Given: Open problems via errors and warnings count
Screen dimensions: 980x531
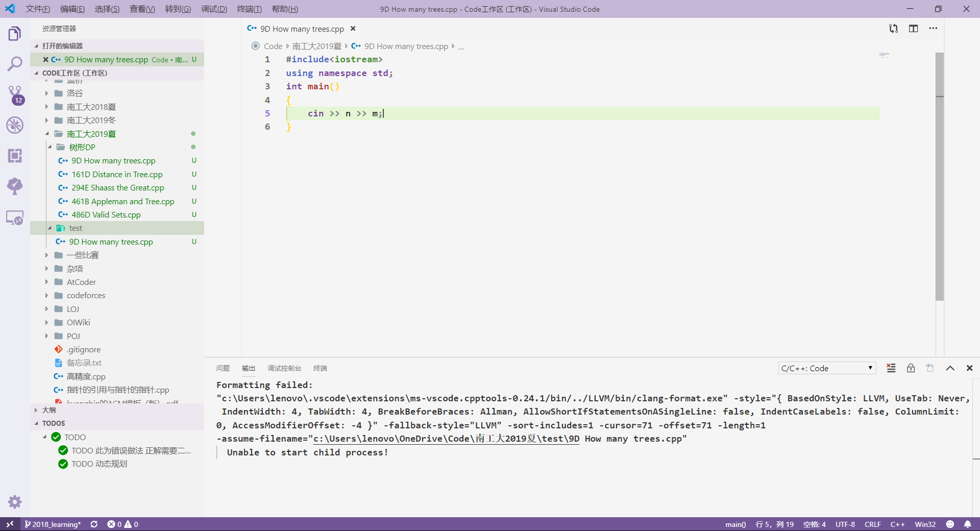Looking at the screenshot, I should 122,524.
